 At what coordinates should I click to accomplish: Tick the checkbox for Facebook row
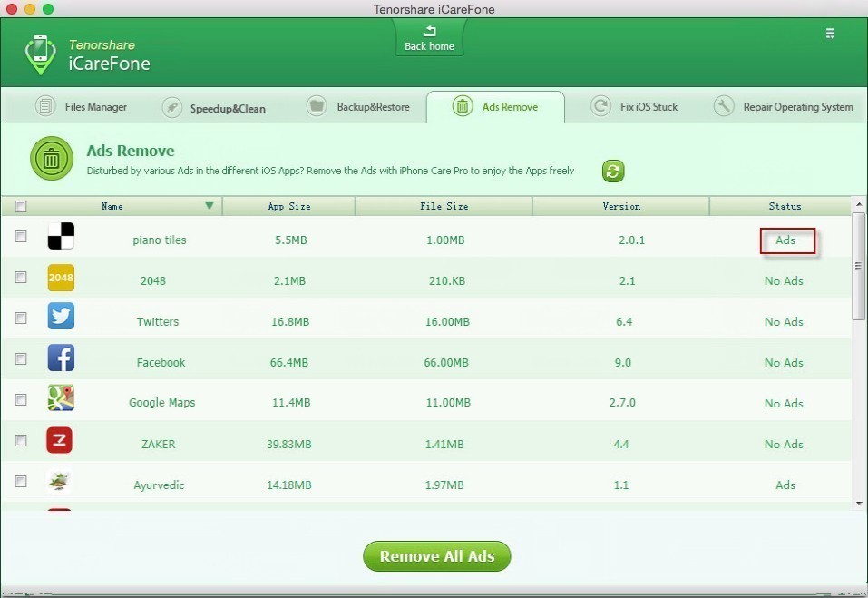click(21, 358)
